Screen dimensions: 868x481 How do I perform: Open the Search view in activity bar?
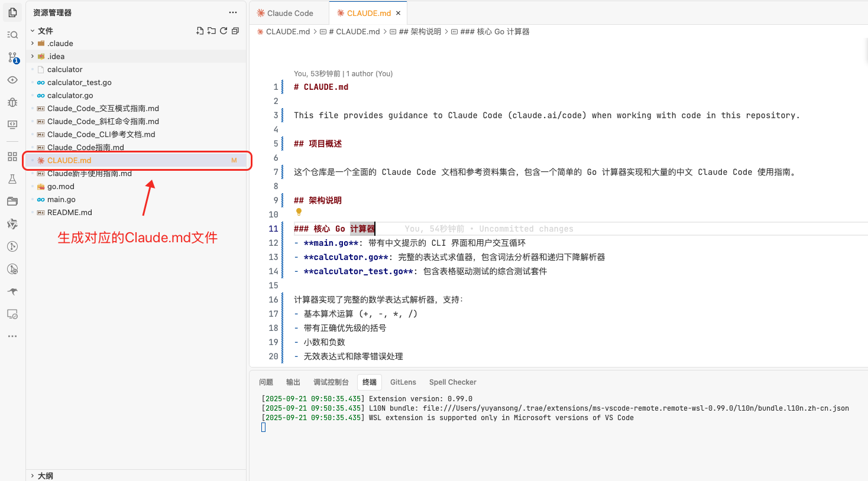point(12,35)
